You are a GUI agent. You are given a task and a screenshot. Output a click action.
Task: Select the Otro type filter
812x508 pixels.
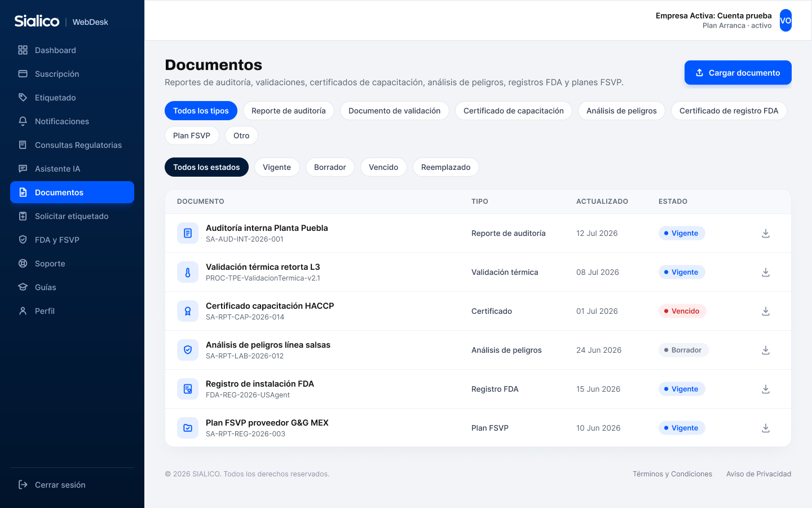click(241, 135)
